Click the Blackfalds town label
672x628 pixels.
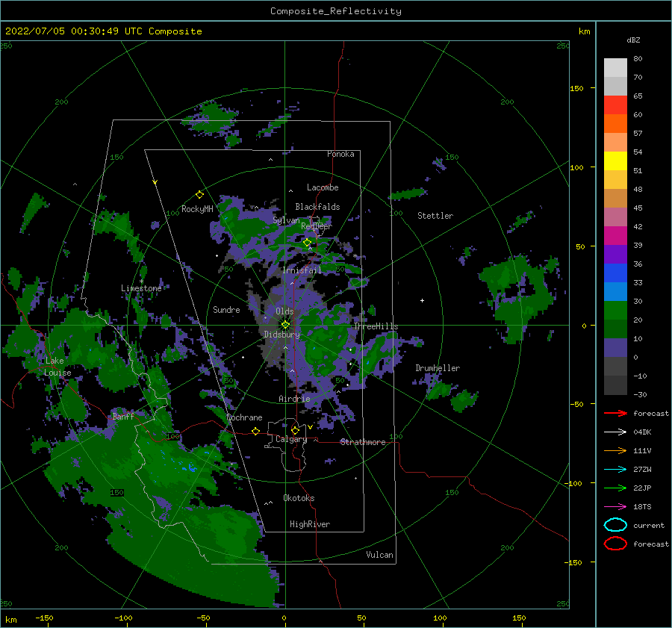(x=317, y=207)
